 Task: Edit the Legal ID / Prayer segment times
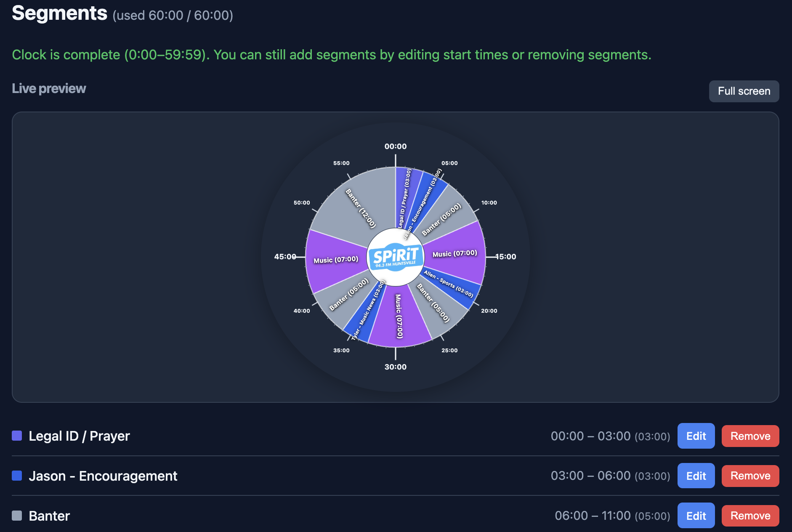pyautogui.click(x=695, y=436)
